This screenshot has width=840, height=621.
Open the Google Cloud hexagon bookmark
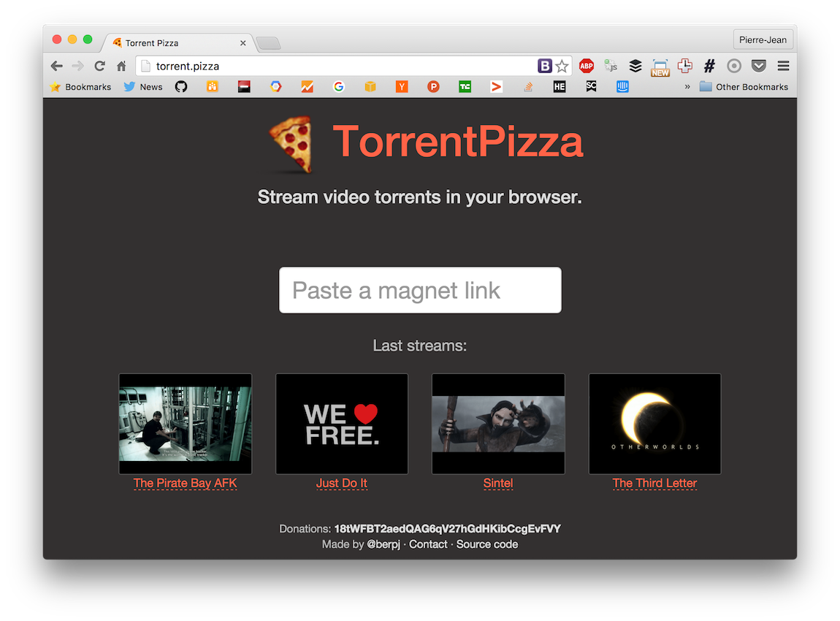click(276, 87)
